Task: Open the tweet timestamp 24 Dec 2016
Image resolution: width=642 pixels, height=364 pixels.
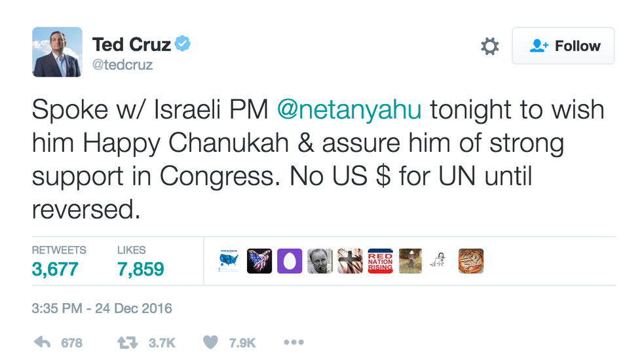Action: point(102,308)
